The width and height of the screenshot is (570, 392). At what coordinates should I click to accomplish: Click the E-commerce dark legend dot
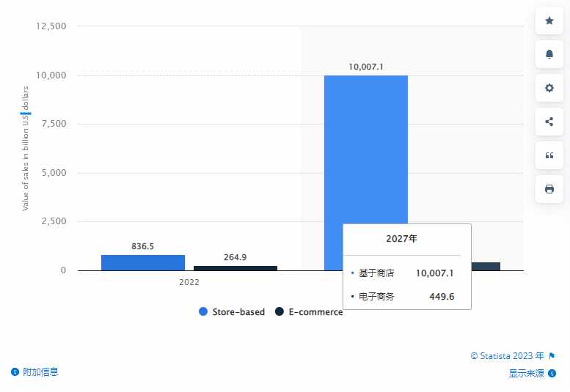(x=279, y=311)
